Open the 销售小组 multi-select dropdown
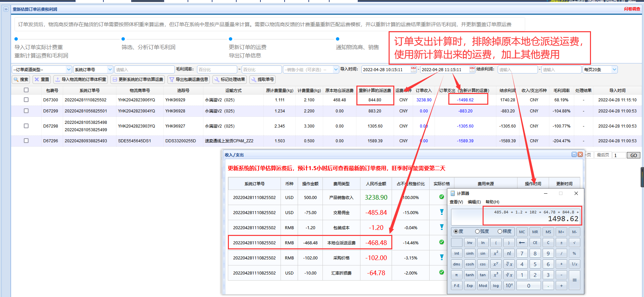This screenshot has width=644, height=297. (x=311, y=69)
